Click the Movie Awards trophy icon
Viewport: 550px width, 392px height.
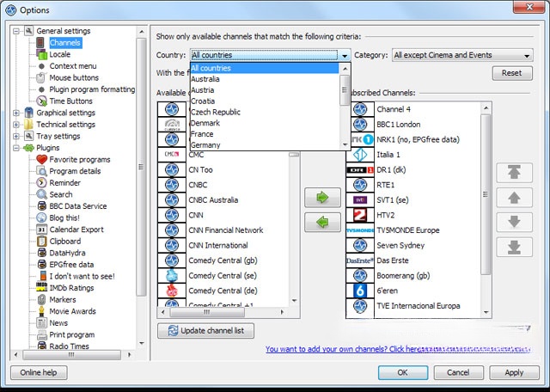(41, 311)
